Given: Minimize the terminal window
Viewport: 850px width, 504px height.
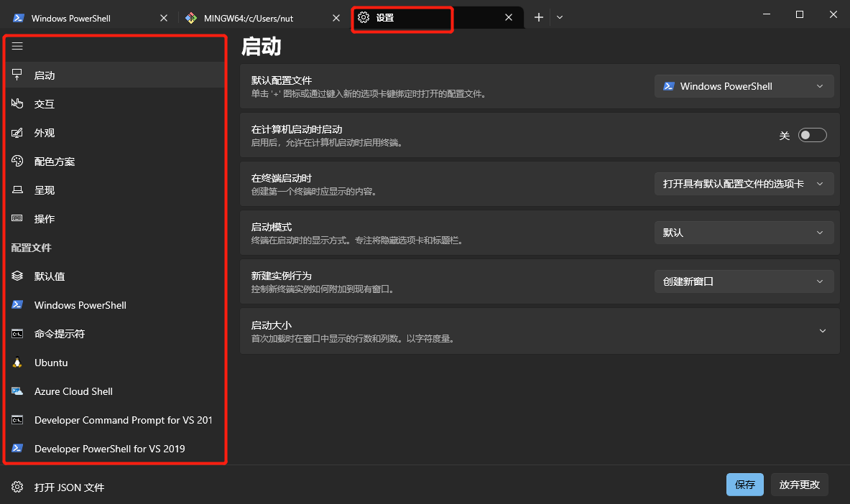Looking at the screenshot, I should tap(767, 14).
